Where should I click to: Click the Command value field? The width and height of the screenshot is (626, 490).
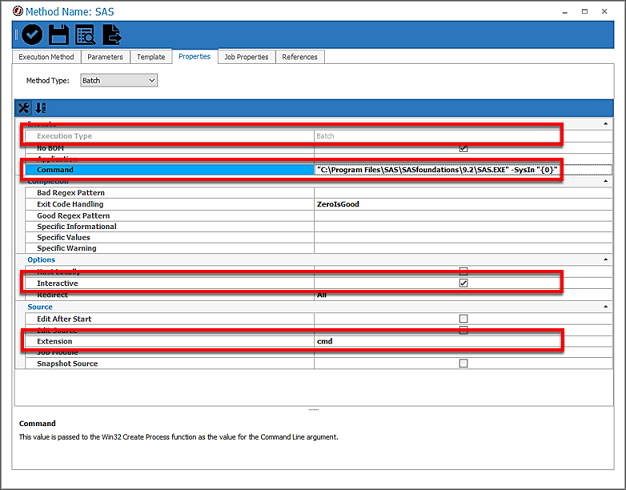pos(463,170)
